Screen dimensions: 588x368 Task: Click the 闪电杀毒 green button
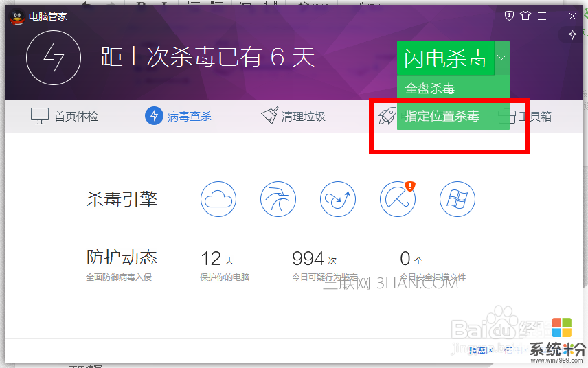[446, 58]
